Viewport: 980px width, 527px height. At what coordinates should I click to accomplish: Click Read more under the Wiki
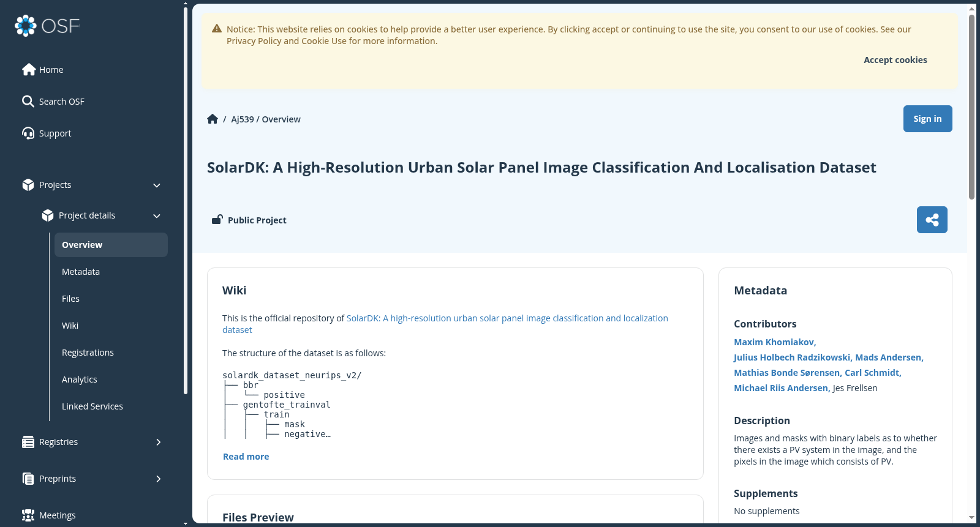[246, 457]
